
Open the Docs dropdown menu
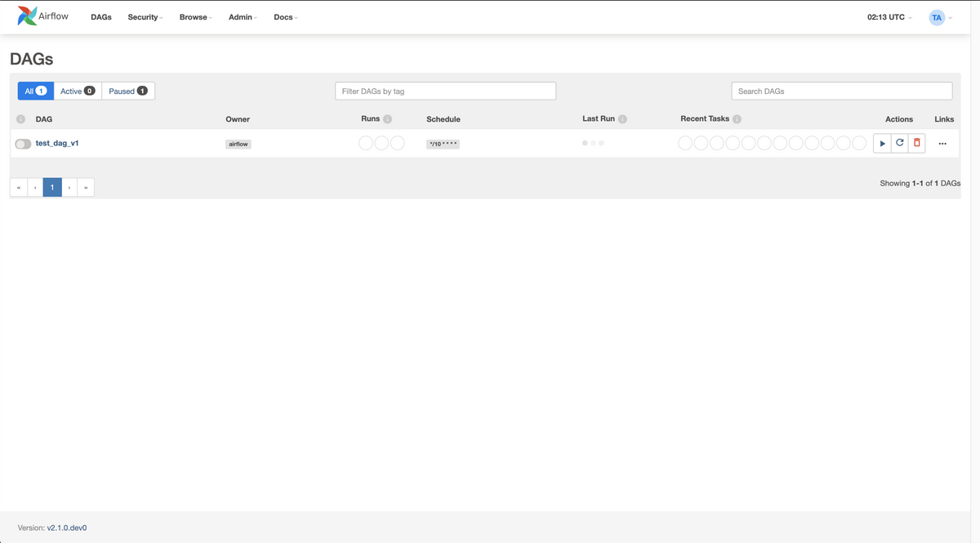point(286,17)
